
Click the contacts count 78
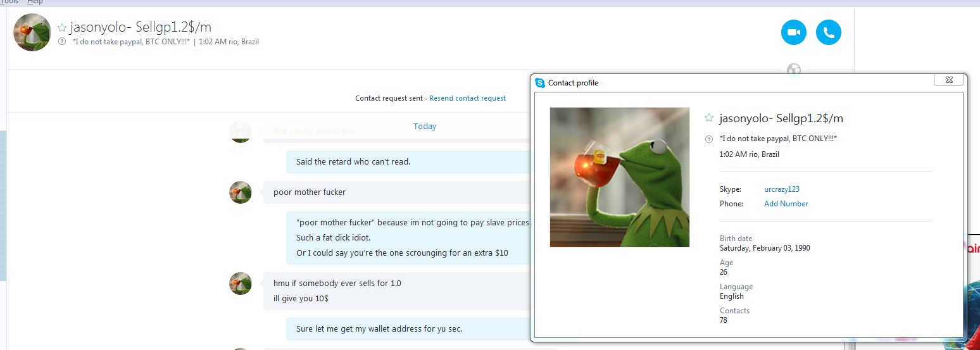coord(724,320)
